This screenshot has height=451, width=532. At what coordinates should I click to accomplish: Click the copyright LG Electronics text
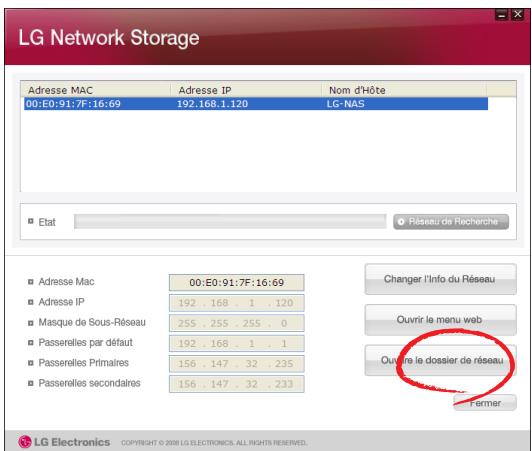click(214, 443)
